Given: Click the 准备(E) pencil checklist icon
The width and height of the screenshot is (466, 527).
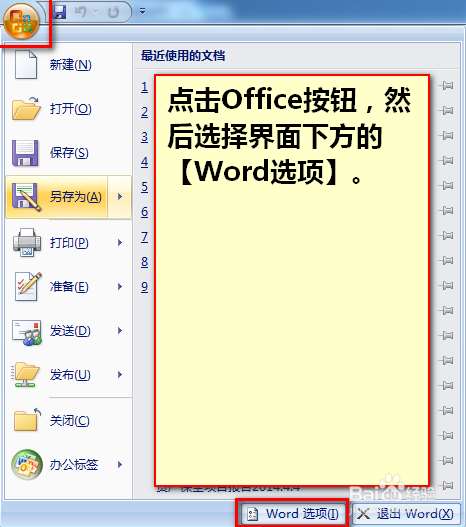Looking at the screenshot, I should click(x=27, y=286).
